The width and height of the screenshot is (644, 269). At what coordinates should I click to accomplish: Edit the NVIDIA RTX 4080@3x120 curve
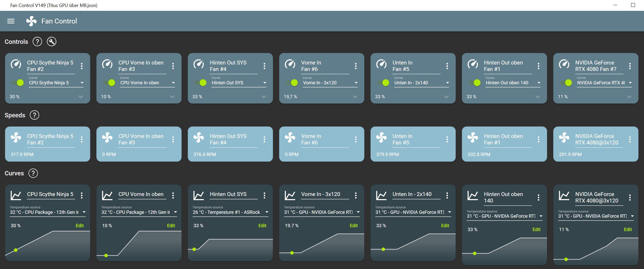(628, 230)
